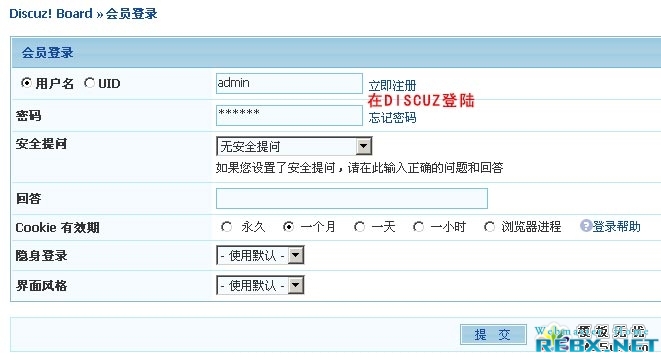Open the 隐身登录 dropdown
The height and width of the screenshot is (360, 661).
coord(260,255)
